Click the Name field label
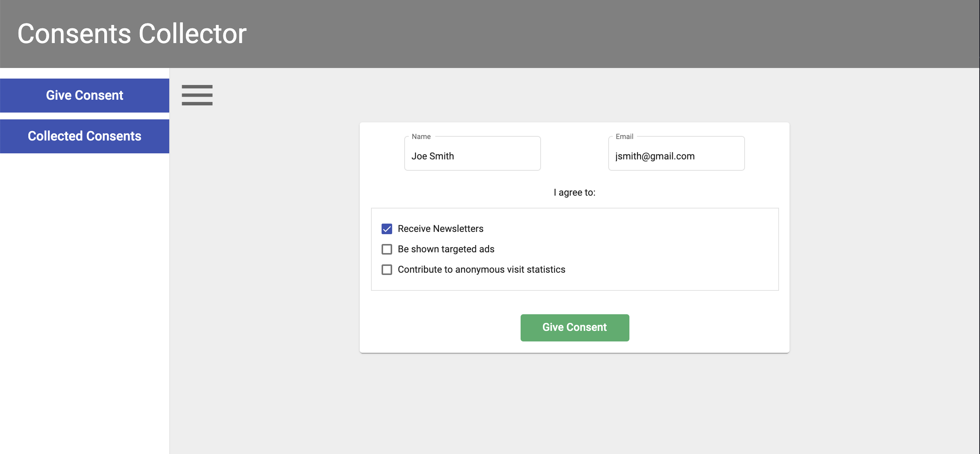 [420, 136]
